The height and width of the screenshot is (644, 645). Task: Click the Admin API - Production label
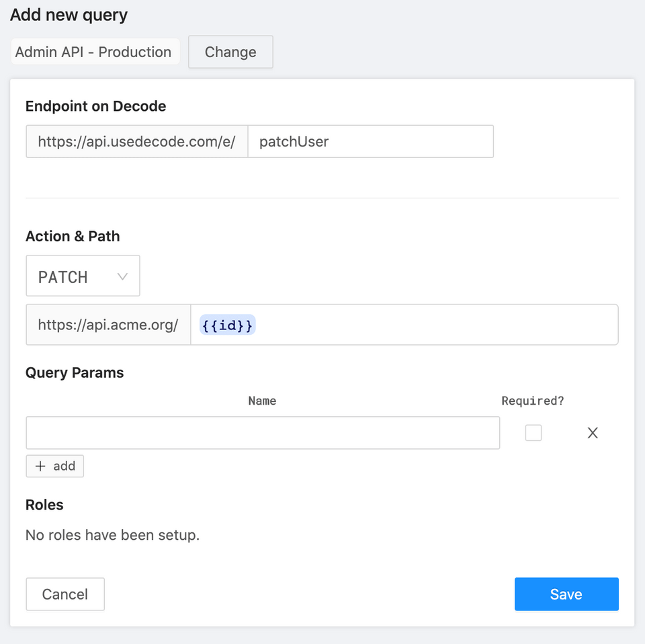point(94,52)
